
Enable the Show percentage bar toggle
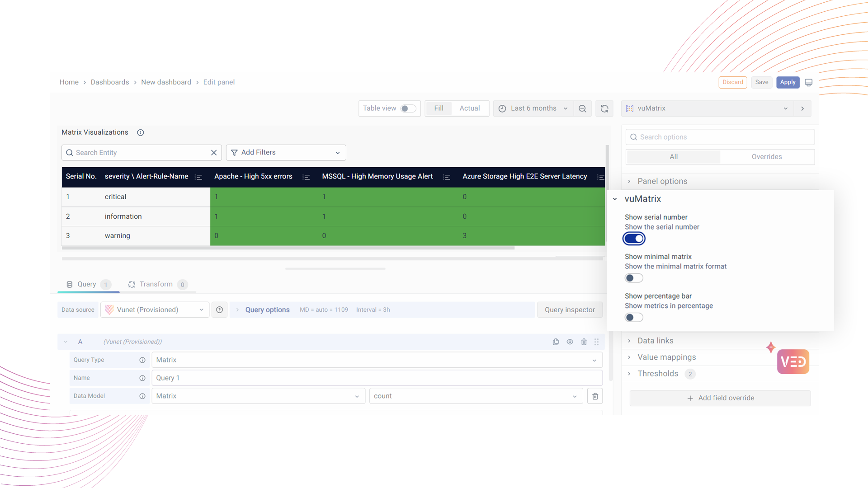634,317
